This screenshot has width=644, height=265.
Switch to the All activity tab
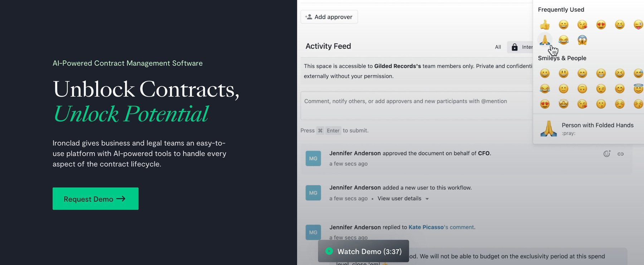pos(498,47)
